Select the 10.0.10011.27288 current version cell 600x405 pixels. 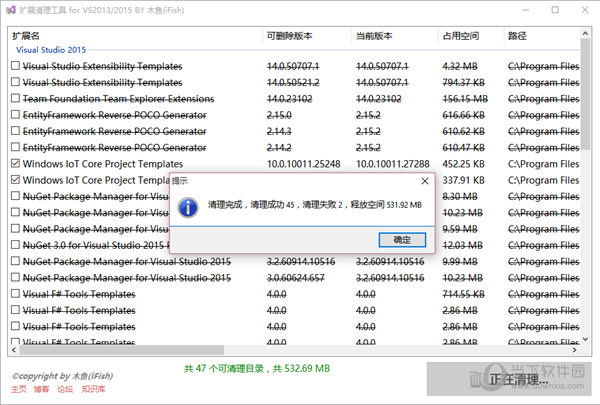(x=393, y=164)
